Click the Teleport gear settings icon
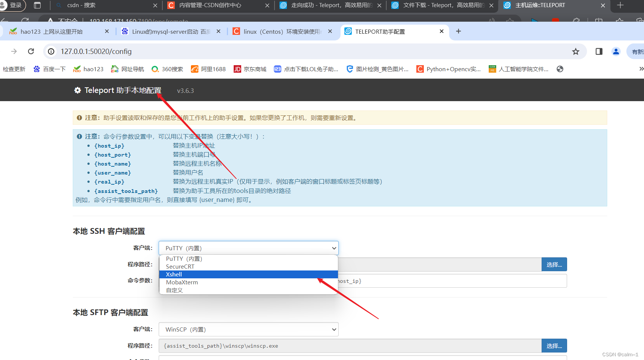The image size is (644, 360). click(78, 90)
